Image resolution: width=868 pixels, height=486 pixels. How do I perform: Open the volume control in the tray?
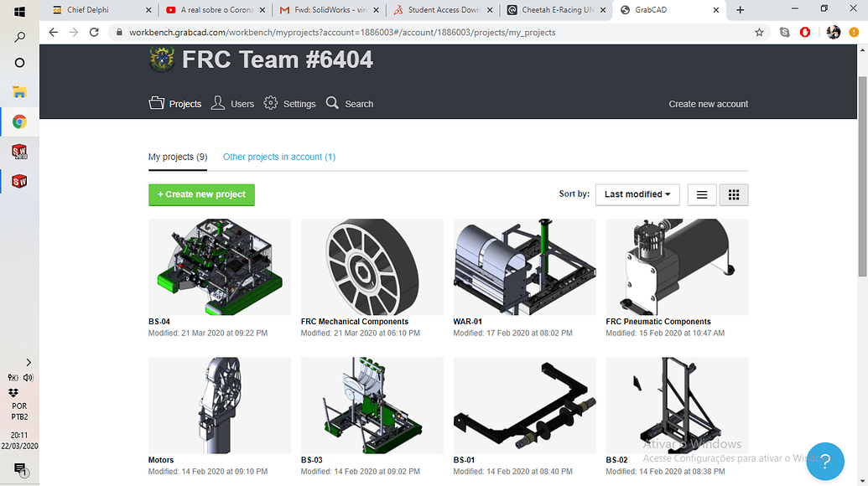29,378
